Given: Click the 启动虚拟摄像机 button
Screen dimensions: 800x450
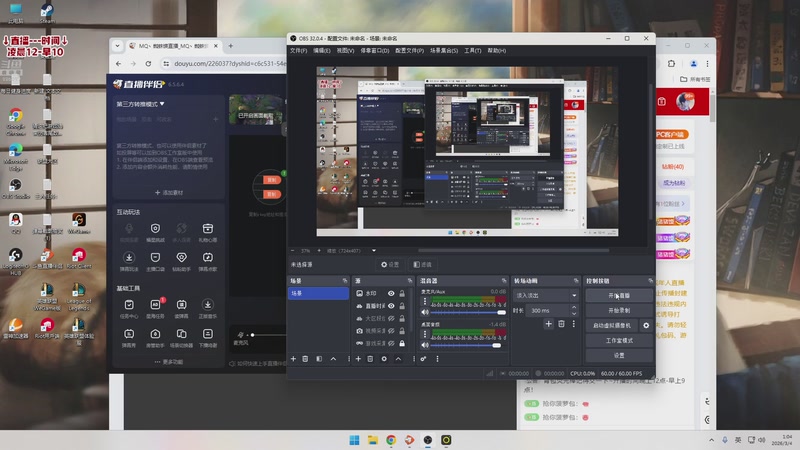Looking at the screenshot, I should click(x=612, y=325).
